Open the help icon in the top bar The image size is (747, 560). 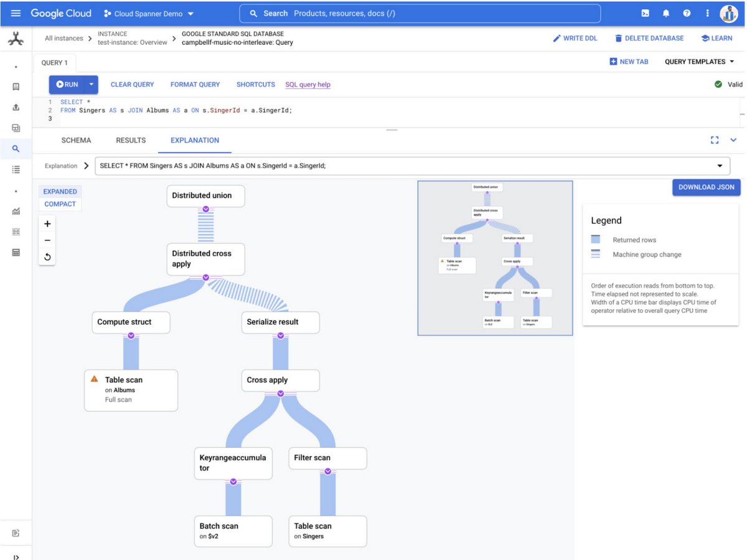coord(687,13)
